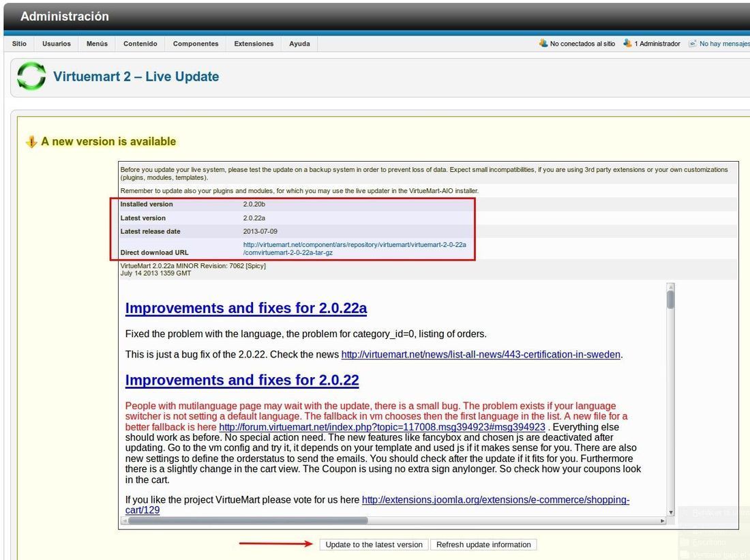Click the 'Administración' header title
The image size is (750, 560).
(x=65, y=16)
